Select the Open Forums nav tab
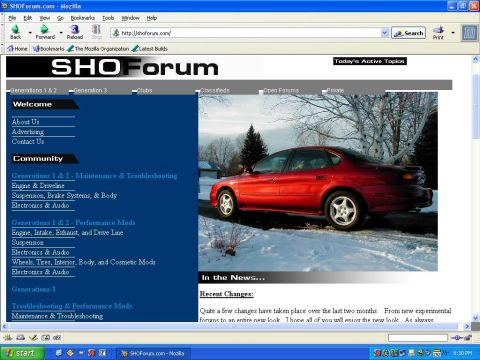 tap(281, 90)
